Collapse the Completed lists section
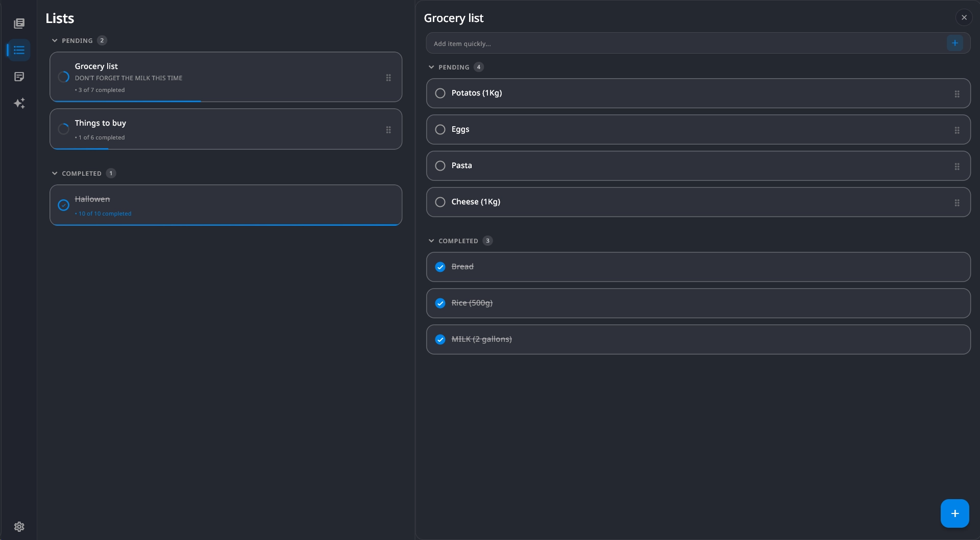This screenshot has height=540, width=980. (x=55, y=173)
